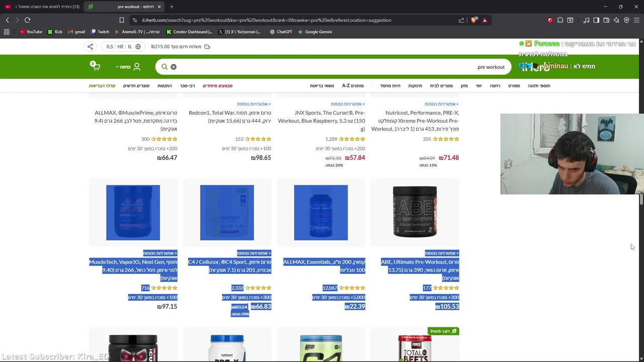Open the gmail bookmark
Image resolution: width=644 pixels, height=362 pixels.
(x=76, y=32)
